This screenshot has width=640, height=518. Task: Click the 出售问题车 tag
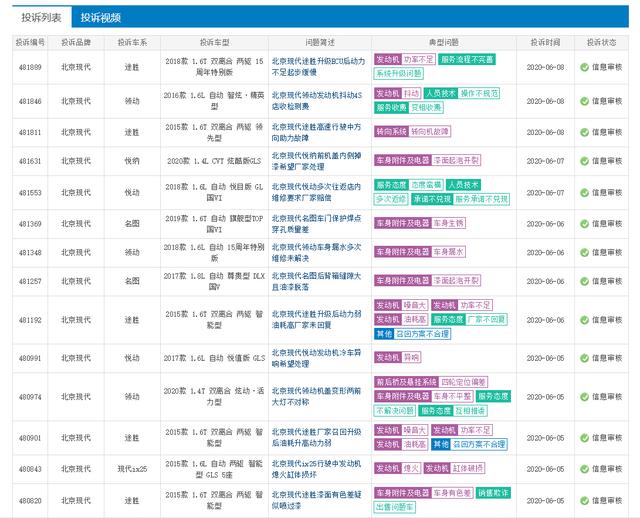tap(394, 507)
